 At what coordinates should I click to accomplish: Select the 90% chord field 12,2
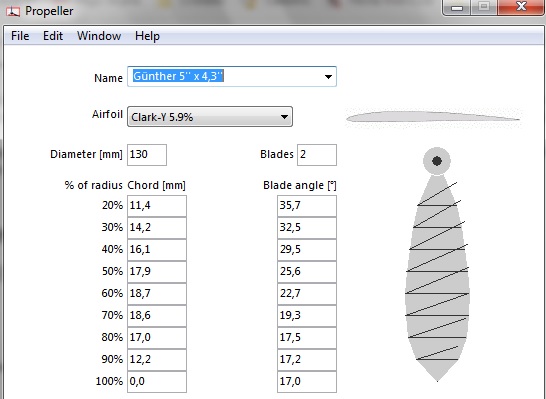[157, 359]
